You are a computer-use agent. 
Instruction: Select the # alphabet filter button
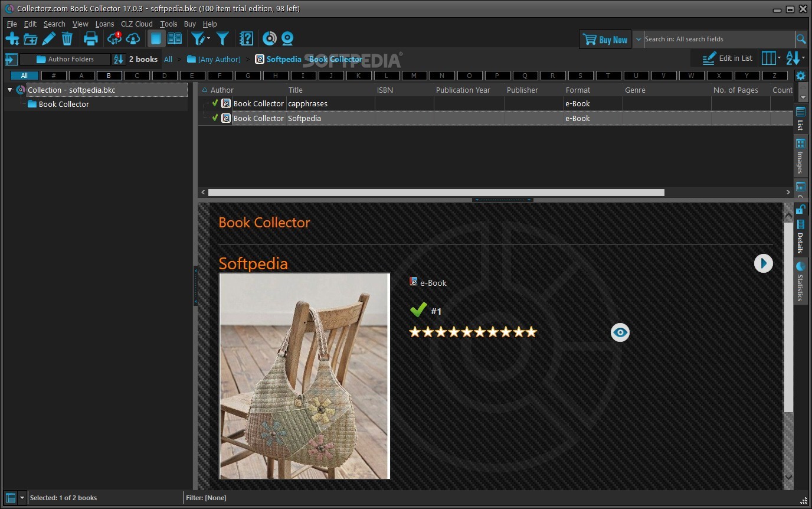[x=54, y=76]
